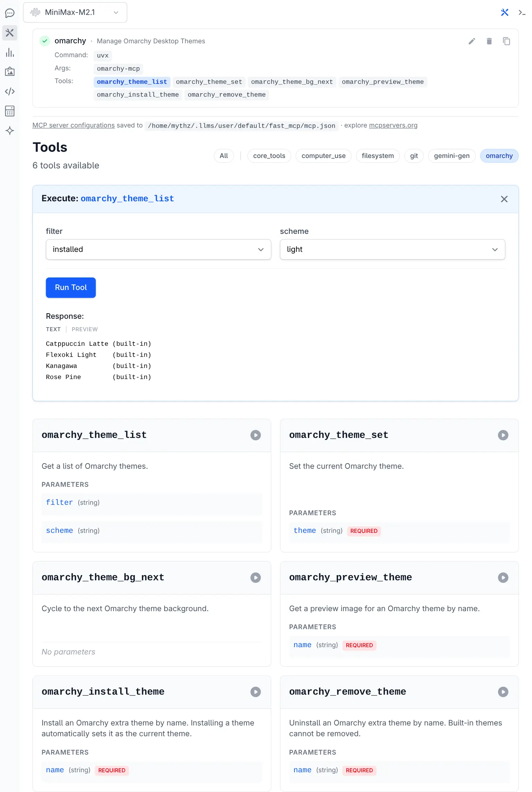The image size is (532, 792).
Task: Toggle the omarchy server enabled checkmark
Action: click(x=45, y=41)
